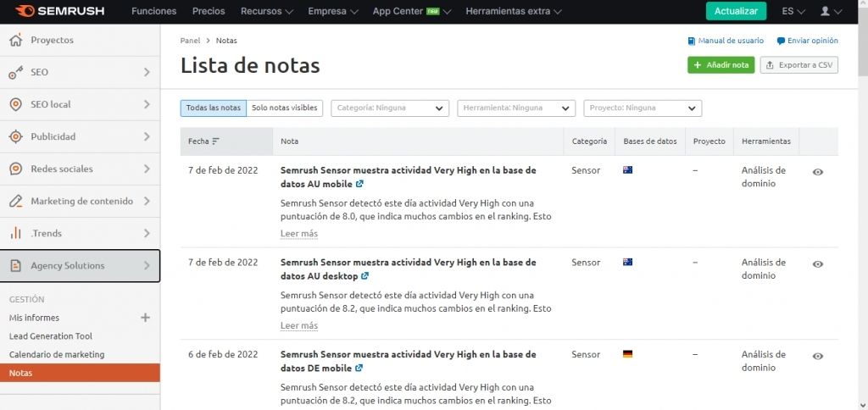Click the Añadir nota button
This screenshot has width=868, height=410.
(x=721, y=64)
